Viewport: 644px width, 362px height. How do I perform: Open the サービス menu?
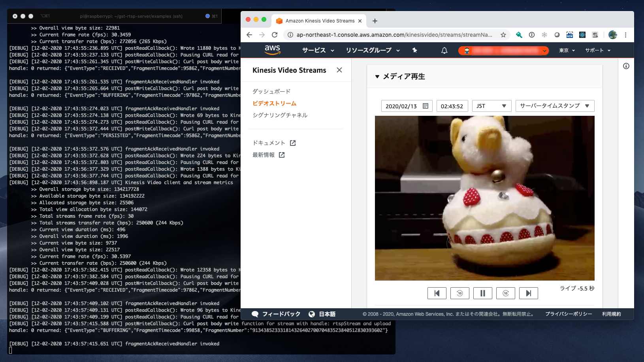coord(315,50)
